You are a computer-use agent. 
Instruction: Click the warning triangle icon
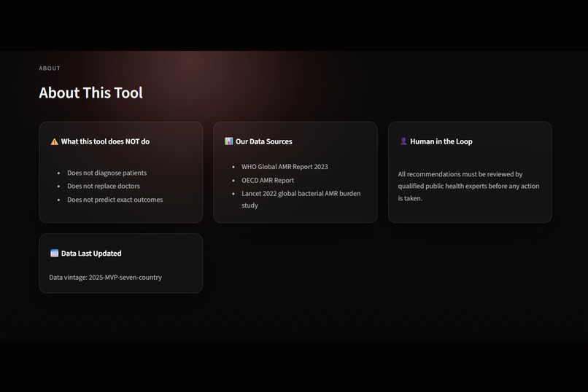tap(55, 141)
